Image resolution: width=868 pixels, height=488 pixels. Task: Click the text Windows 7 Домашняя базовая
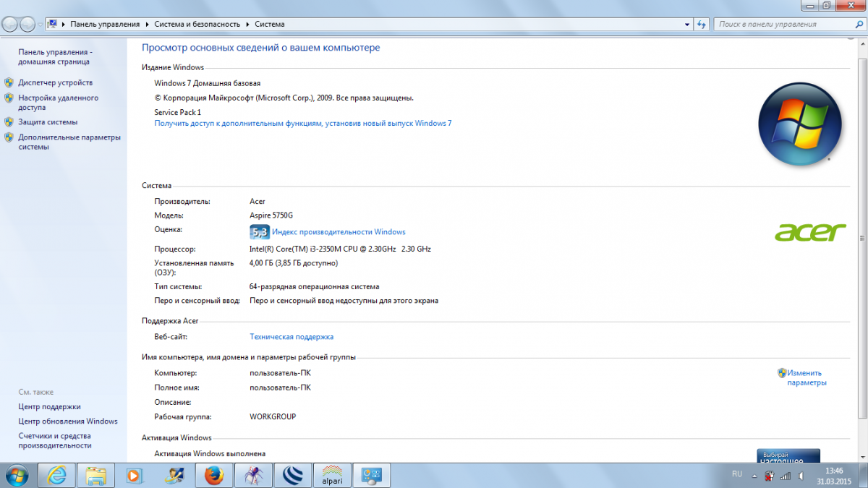tap(208, 83)
